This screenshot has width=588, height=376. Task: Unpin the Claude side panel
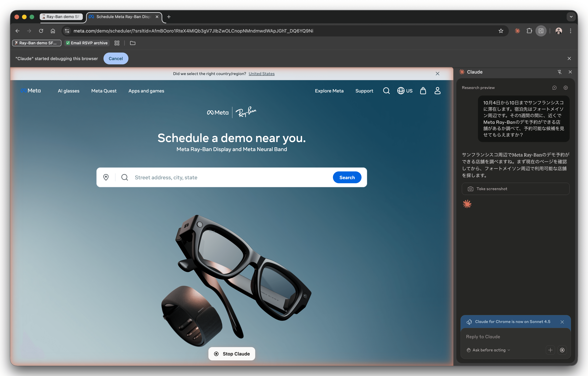point(559,72)
